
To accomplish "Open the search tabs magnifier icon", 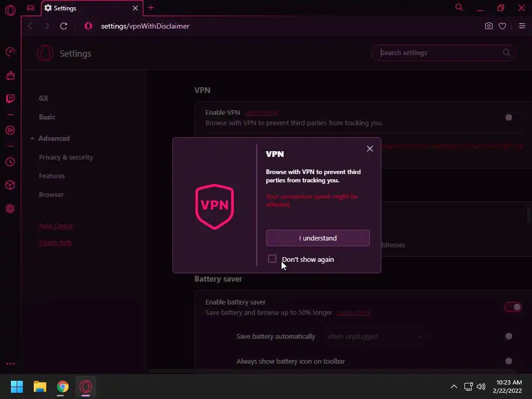I will tap(459, 7).
